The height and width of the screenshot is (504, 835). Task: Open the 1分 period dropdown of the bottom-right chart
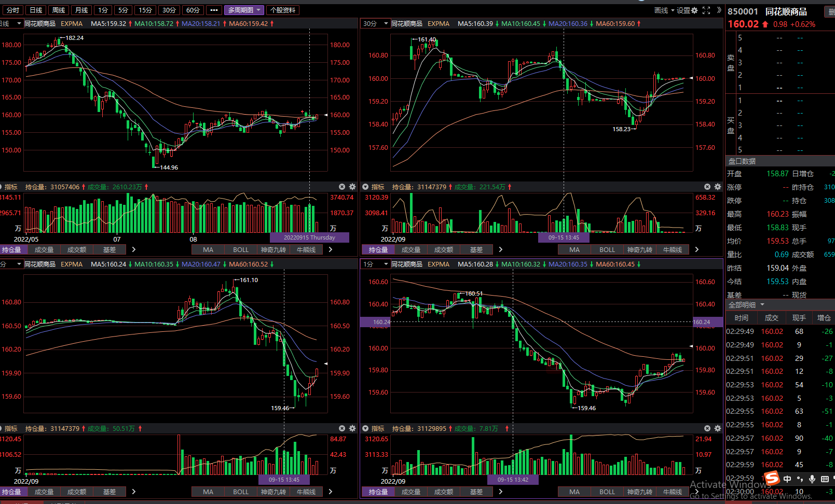pyautogui.click(x=376, y=264)
